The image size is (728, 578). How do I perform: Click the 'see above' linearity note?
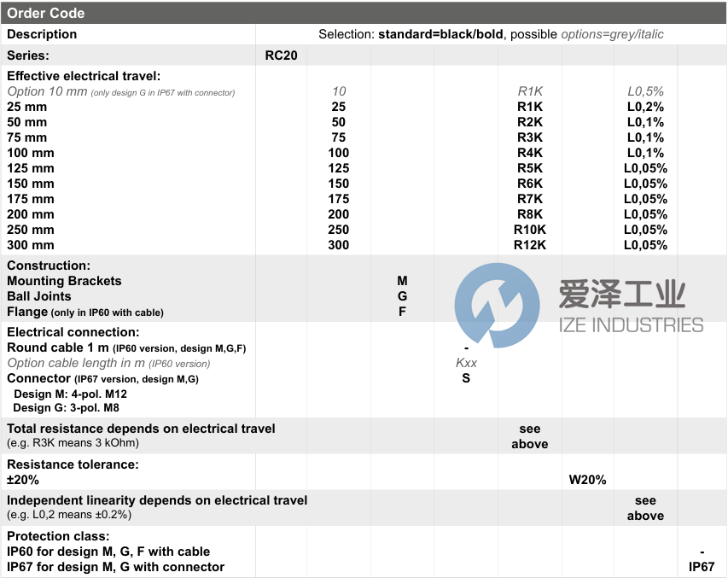[x=645, y=507]
